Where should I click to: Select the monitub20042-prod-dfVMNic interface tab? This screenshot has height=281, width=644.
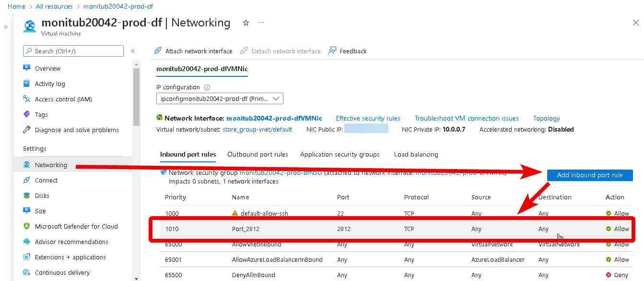pyautogui.click(x=202, y=69)
